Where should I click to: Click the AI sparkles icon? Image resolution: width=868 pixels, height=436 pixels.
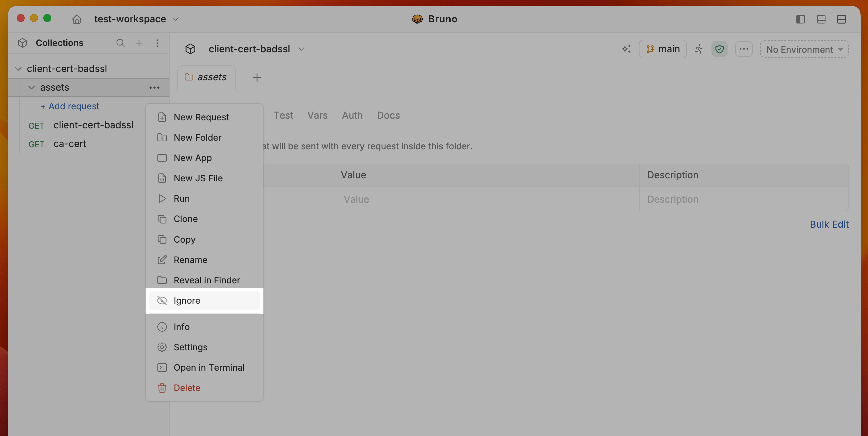[626, 49]
